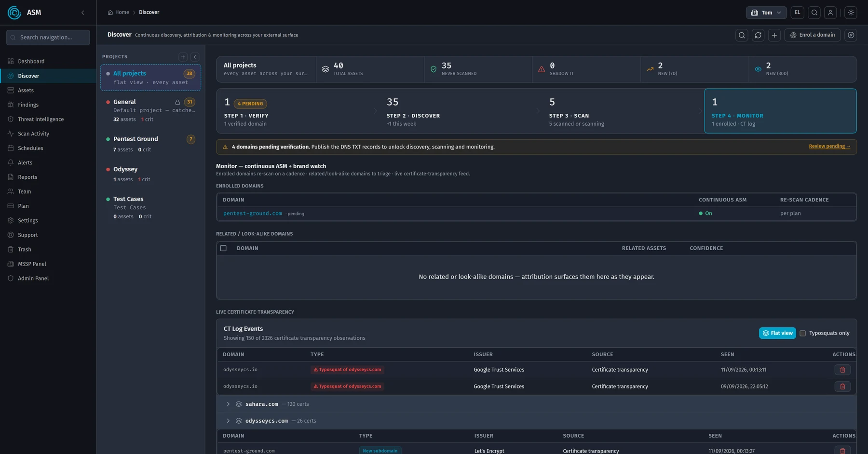This screenshot has height=454, width=868.
Task: Open the Step 4 Monitor tab
Action: click(x=780, y=111)
